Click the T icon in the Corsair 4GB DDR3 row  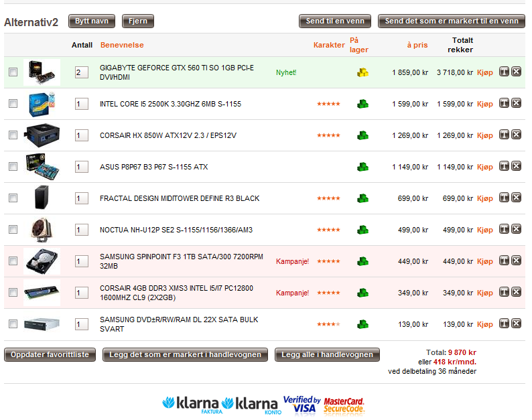pyautogui.click(x=504, y=292)
